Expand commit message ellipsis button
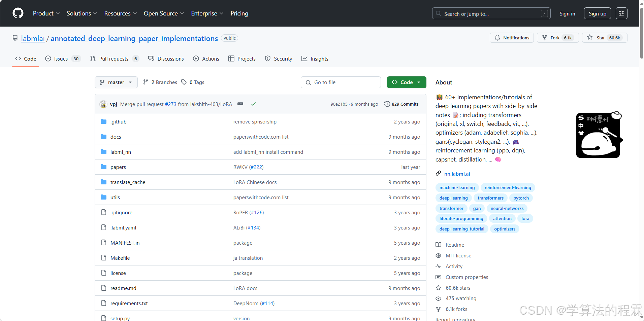 [x=240, y=104]
